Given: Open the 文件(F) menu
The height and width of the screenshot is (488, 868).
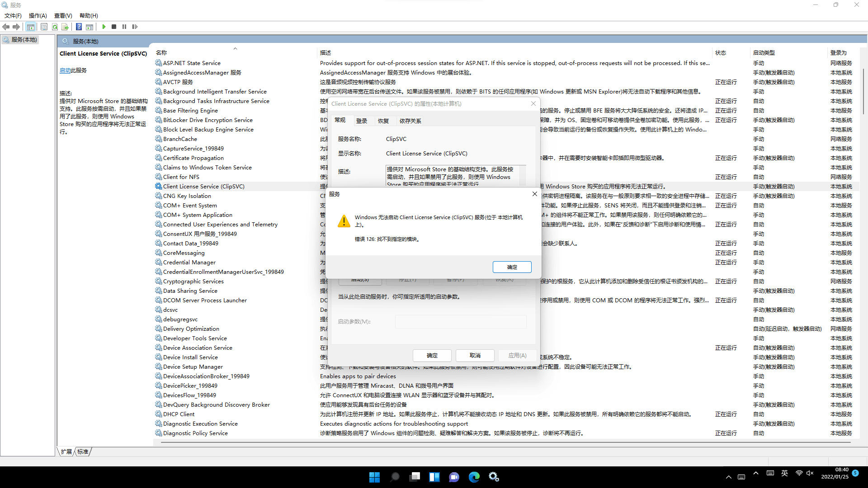Looking at the screenshot, I should 13,16.
